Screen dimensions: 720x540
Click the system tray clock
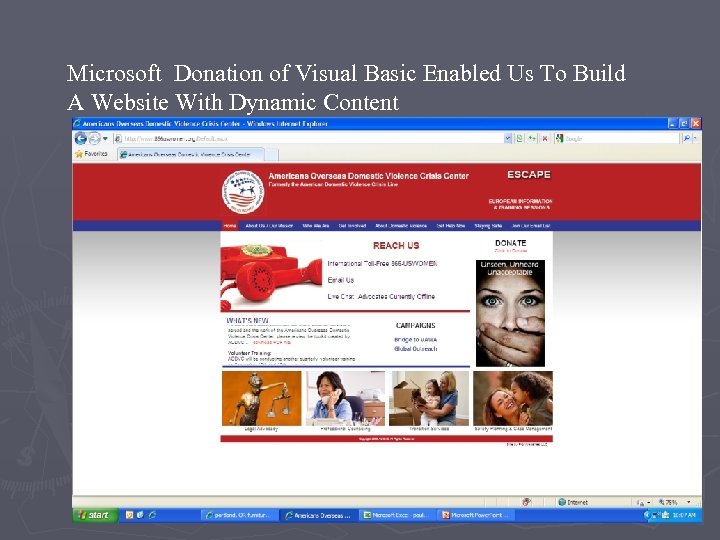pyautogui.click(x=684, y=515)
